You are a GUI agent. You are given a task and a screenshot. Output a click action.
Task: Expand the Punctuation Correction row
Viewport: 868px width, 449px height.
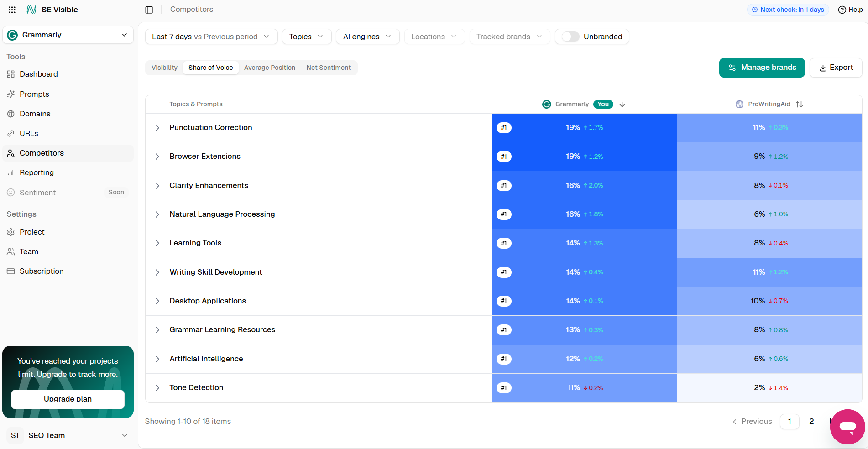tap(157, 128)
